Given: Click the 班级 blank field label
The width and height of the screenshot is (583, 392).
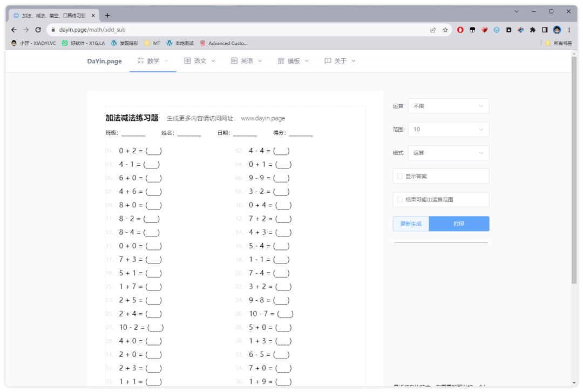Looking at the screenshot, I should click(112, 133).
